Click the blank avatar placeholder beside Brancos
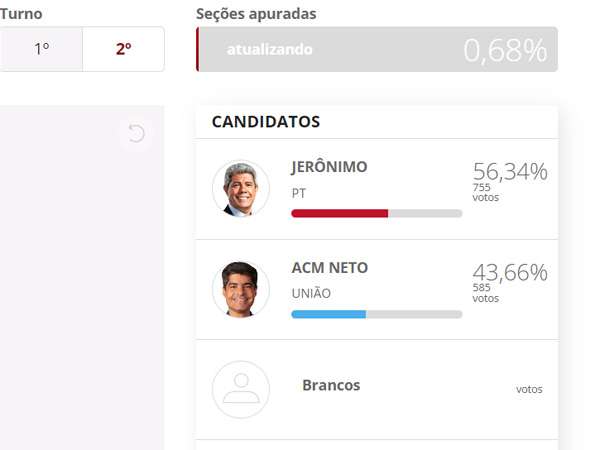The width and height of the screenshot is (600, 450). pos(241,389)
